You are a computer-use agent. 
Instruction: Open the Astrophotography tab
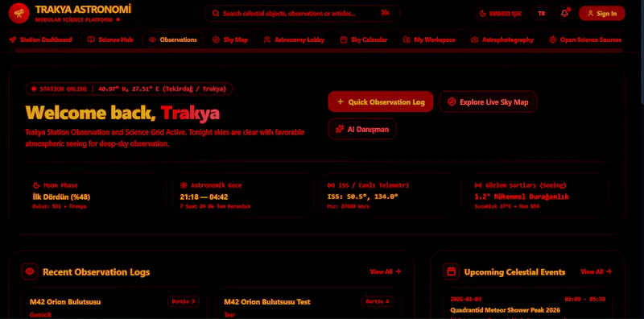502,40
